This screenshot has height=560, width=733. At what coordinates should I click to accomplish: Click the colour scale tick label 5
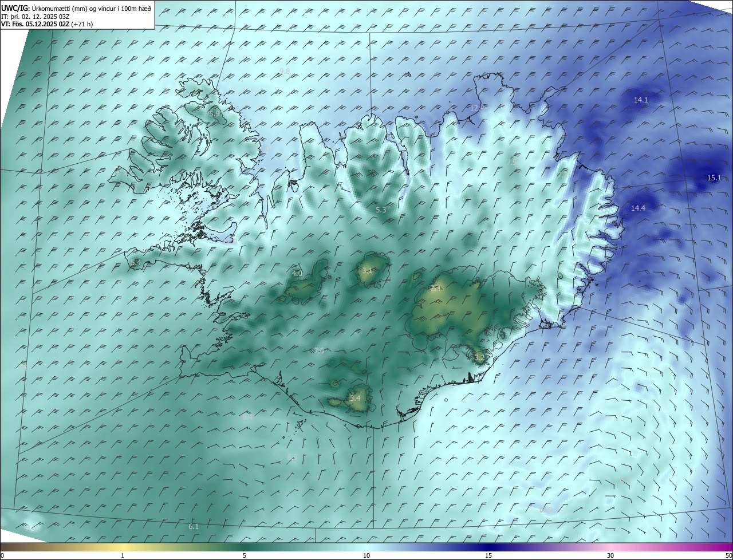tap(245, 556)
